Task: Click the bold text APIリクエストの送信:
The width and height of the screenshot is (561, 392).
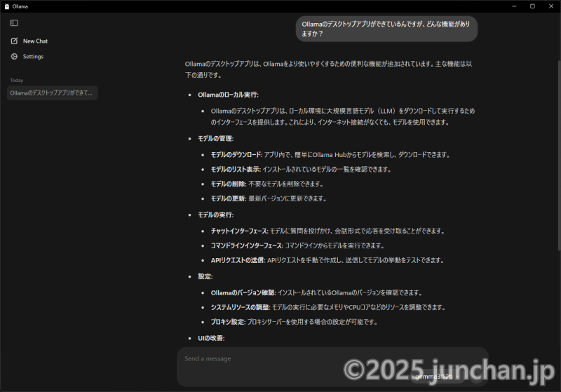Action: pos(238,261)
